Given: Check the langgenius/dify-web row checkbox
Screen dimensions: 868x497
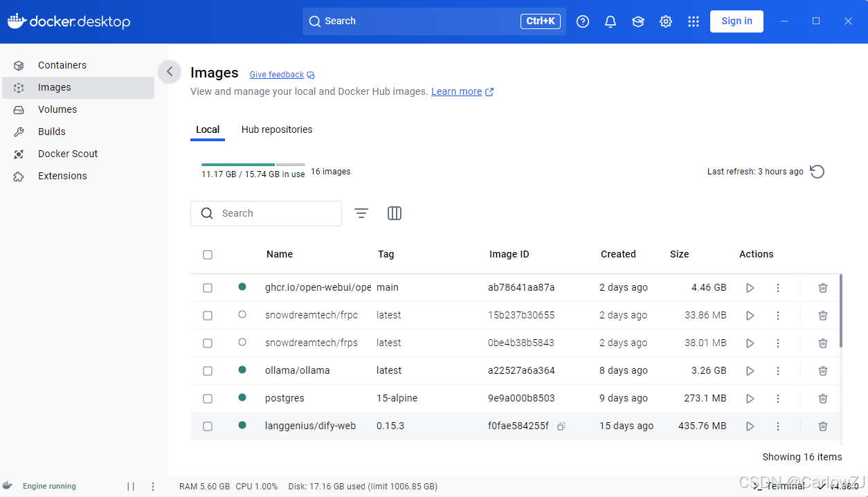Looking at the screenshot, I should click(x=208, y=426).
